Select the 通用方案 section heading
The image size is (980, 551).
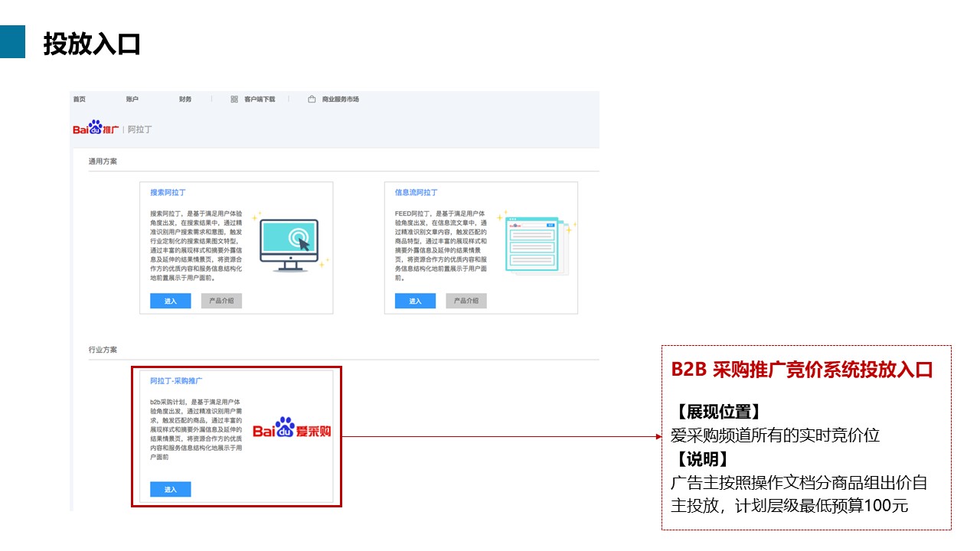(103, 161)
